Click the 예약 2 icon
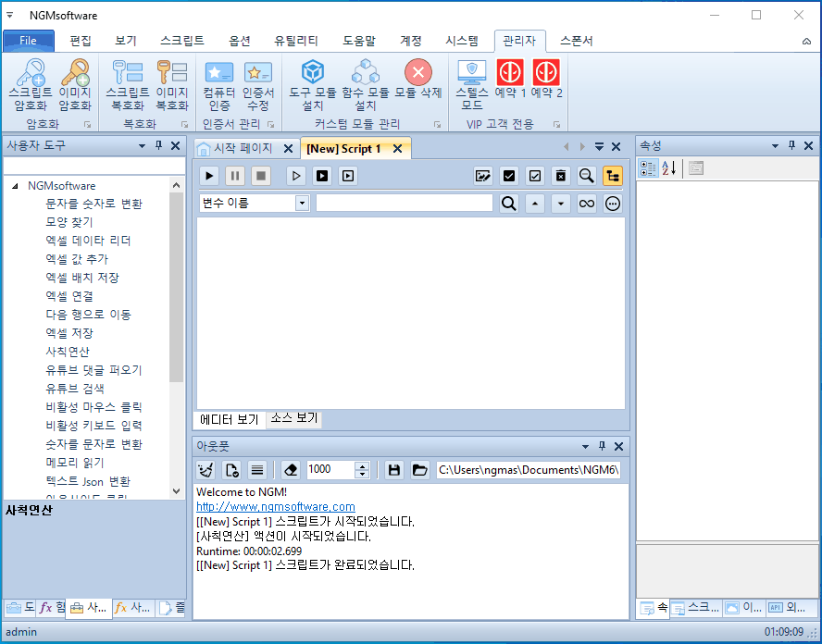 546,72
